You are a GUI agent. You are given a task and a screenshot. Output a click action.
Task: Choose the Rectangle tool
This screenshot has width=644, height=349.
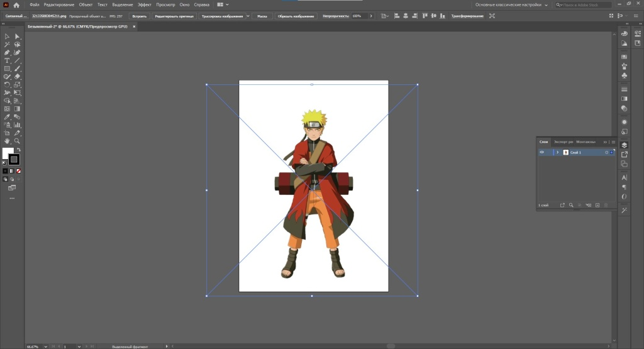tap(7, 69)
